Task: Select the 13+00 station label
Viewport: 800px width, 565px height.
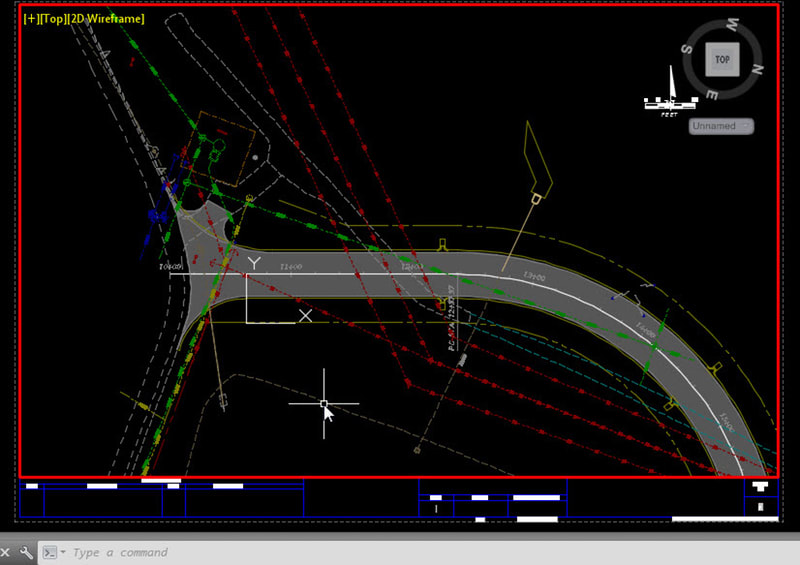Action: pyautogui.click(x=534, y=276)
